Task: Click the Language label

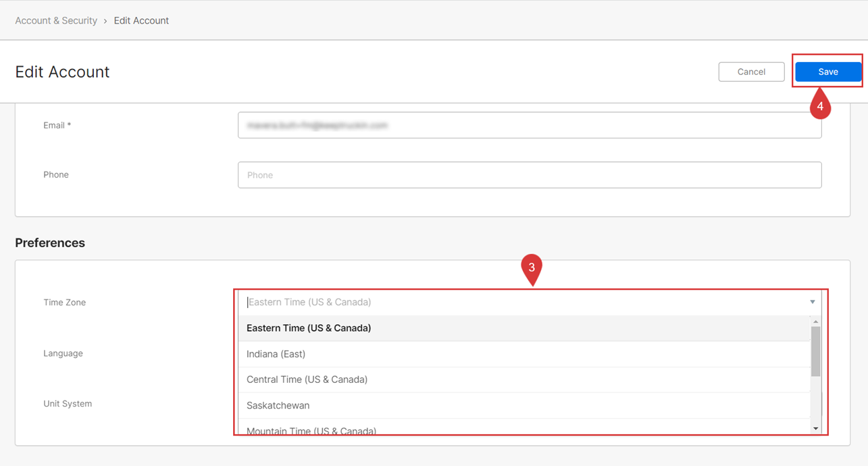Action: (63, 353)
